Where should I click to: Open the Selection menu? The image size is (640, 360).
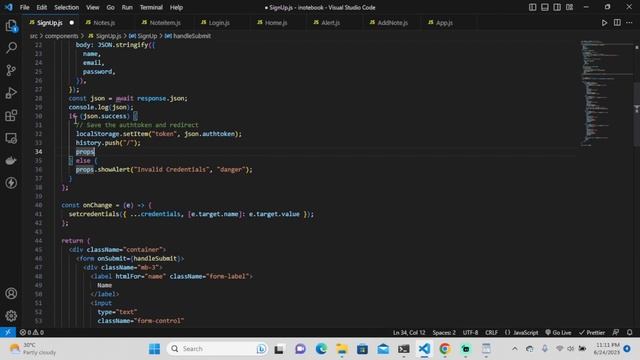coord(67,7)
